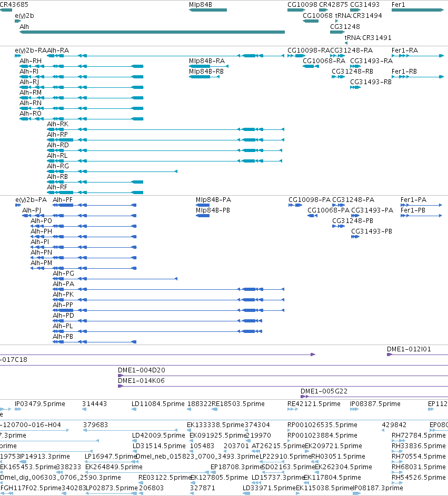Click the Mlp84B-RB transcript label

point(206,72)
